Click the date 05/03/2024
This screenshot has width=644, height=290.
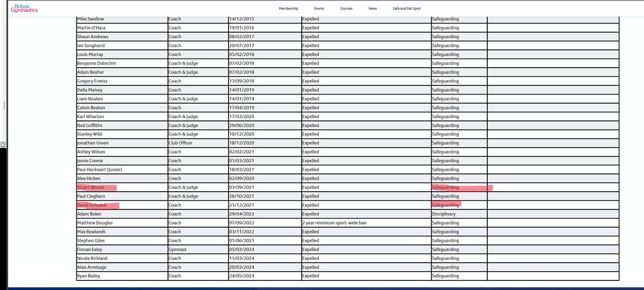(241, 249)
